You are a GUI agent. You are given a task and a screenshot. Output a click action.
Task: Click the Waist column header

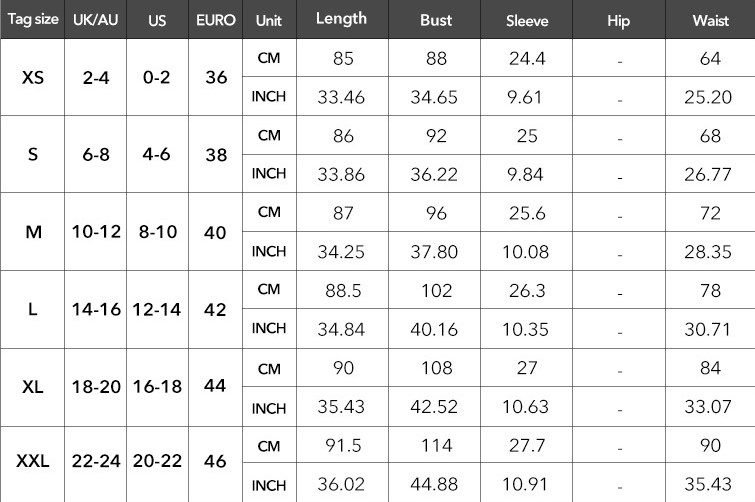(710, 19)
